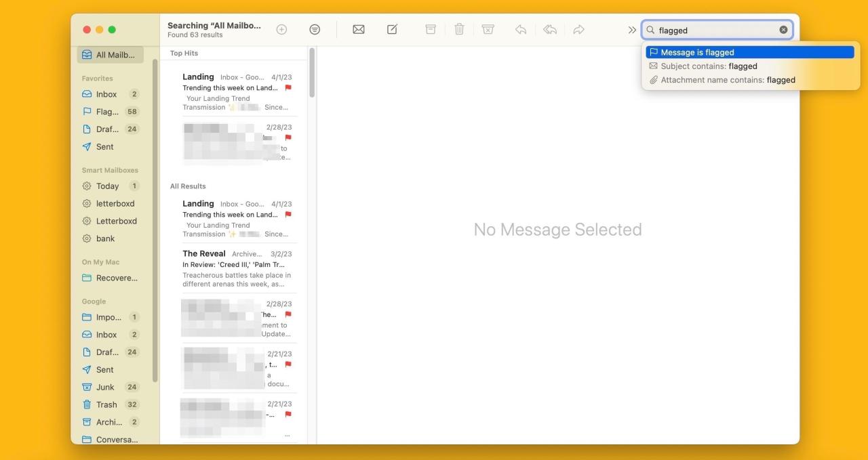Open the filter messages icon
Viewport: 868px width, 460px height.
click(x=315, y=30)
